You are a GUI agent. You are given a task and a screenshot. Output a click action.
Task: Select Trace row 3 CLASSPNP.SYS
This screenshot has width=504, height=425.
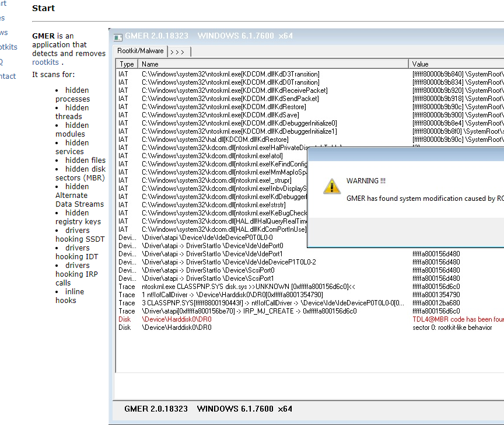tap(310, 303)
